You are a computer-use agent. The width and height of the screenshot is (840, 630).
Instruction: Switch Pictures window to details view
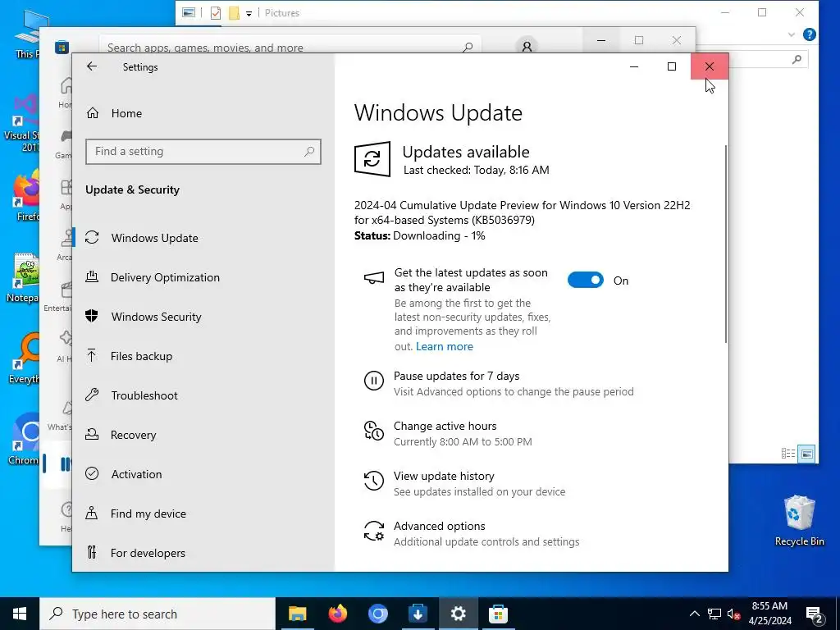788,454
